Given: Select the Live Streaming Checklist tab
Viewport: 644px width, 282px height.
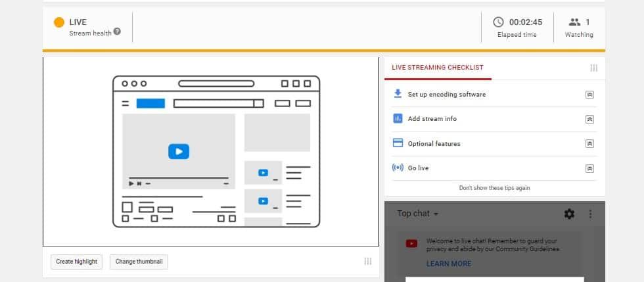Looking at the screenshot, I should 437,67.
